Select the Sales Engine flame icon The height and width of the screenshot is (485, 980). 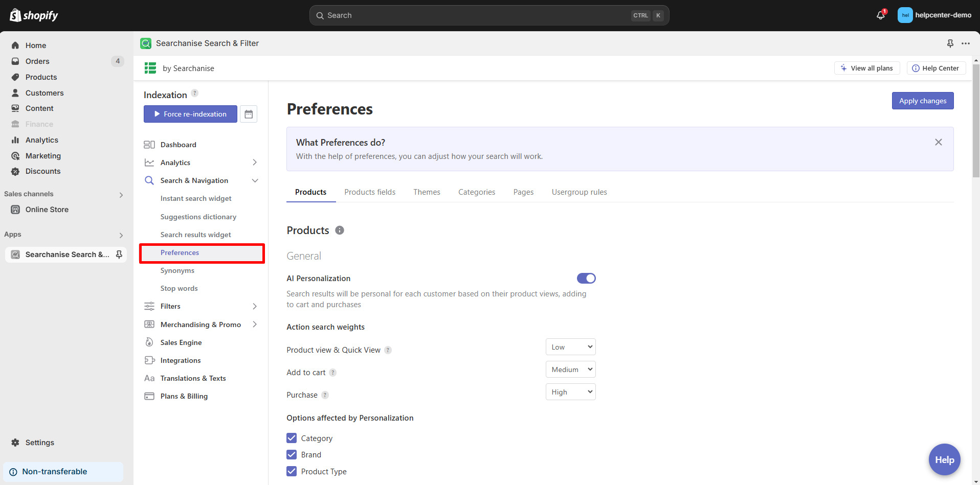[x=149, y=342]
